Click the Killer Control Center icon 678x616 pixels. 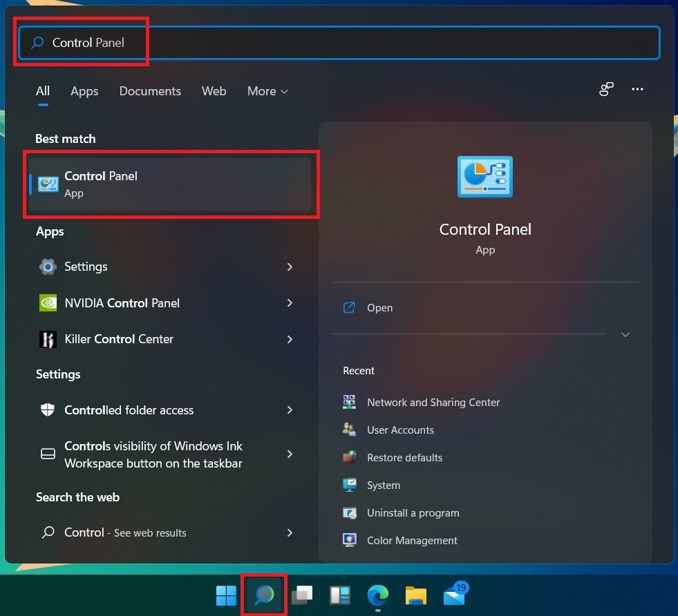click(x=48, y=339)
